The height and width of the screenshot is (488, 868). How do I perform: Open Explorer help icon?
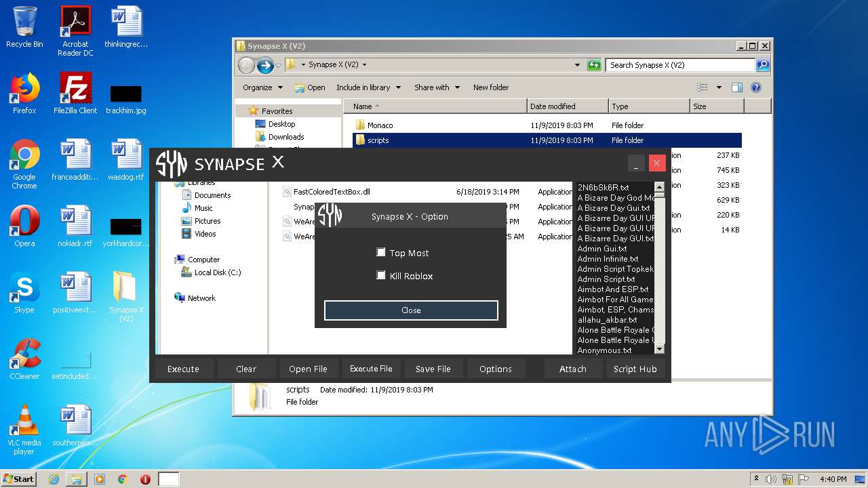tap(756, 87)
